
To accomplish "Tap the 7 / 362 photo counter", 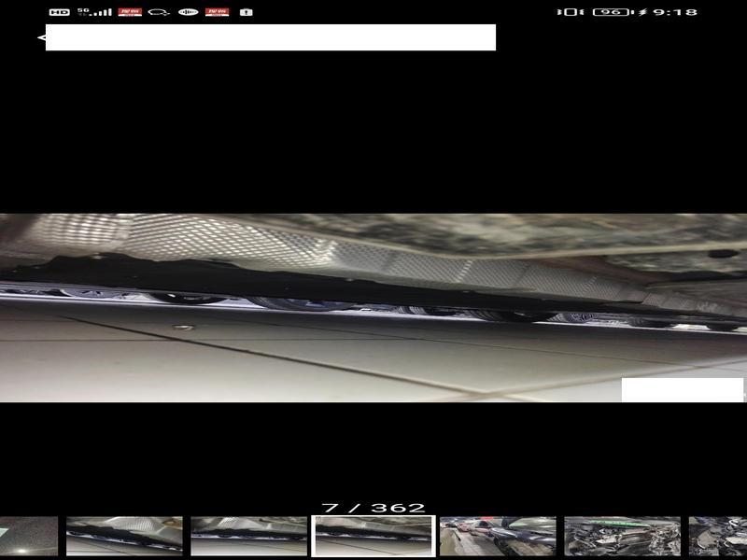I will 373,508.
